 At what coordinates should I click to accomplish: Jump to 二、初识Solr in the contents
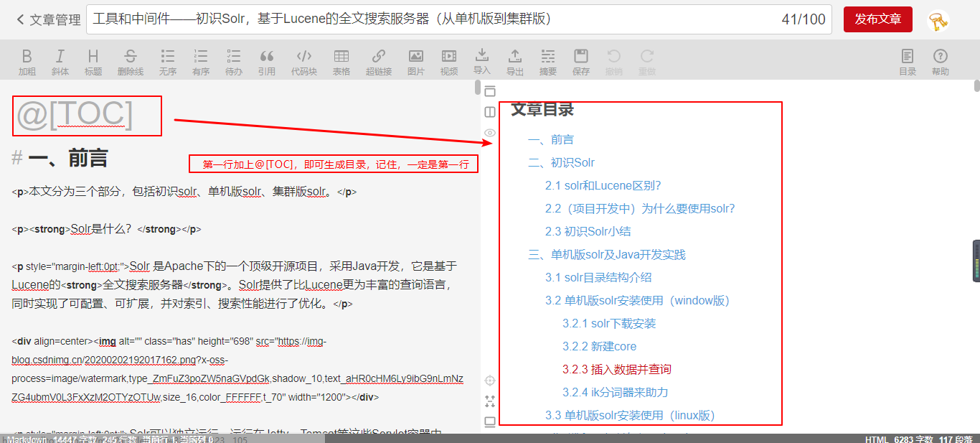(561, 163)
